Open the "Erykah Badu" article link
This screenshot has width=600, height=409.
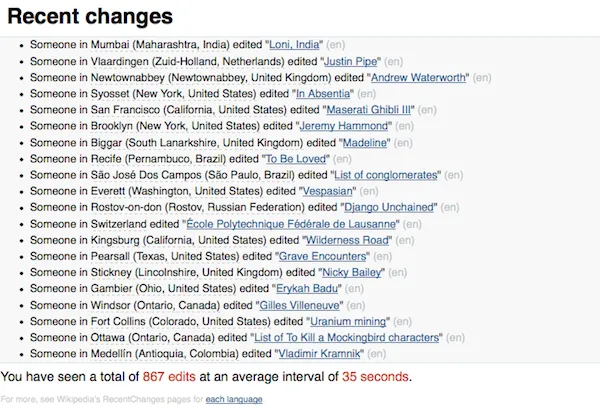(x=288, y=289)
